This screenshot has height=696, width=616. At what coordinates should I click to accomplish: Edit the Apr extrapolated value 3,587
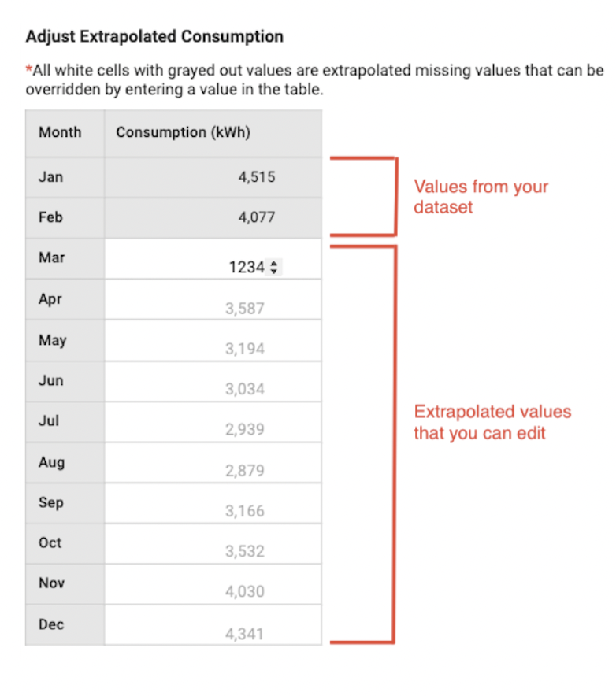point(213,300)
